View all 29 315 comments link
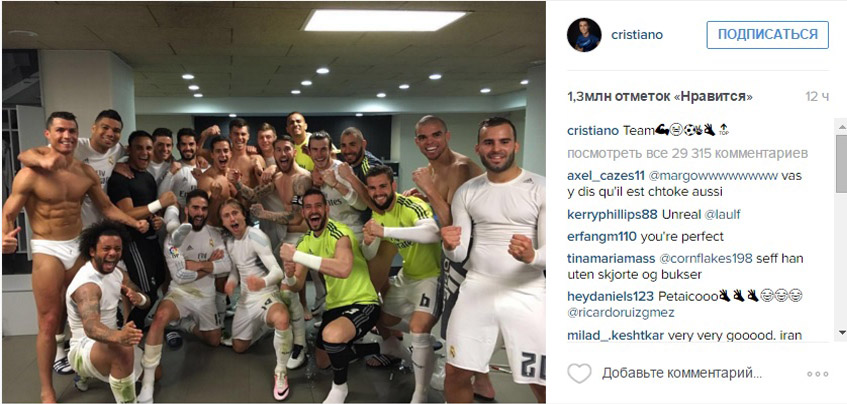 point(688,153)
